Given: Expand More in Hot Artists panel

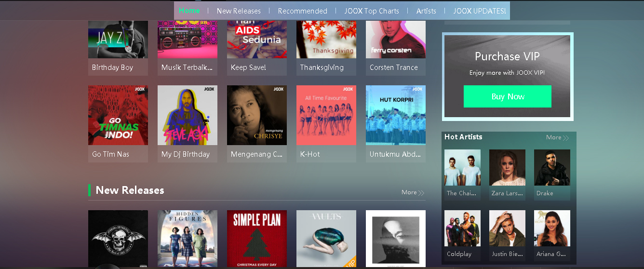Looking at the screenshot, I should click(x=557, y=137).
